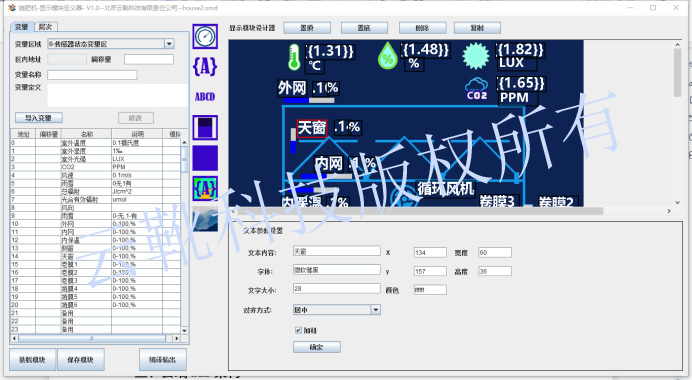The width and height of the screenshot is (692, 380).
Task: Click the CO2 cloud icon on canvas
Action: [477, 89]
